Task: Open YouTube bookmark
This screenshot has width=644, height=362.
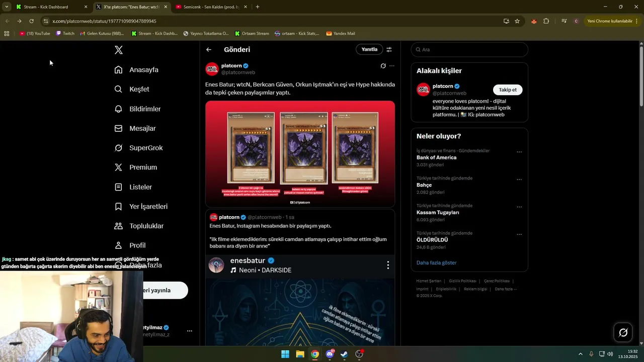Action: [x=35, y=33]
